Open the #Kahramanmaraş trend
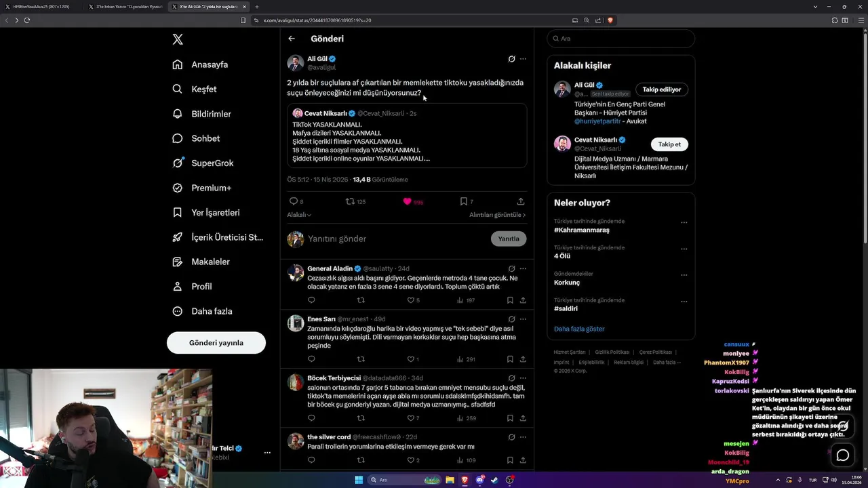 point(582,230)
